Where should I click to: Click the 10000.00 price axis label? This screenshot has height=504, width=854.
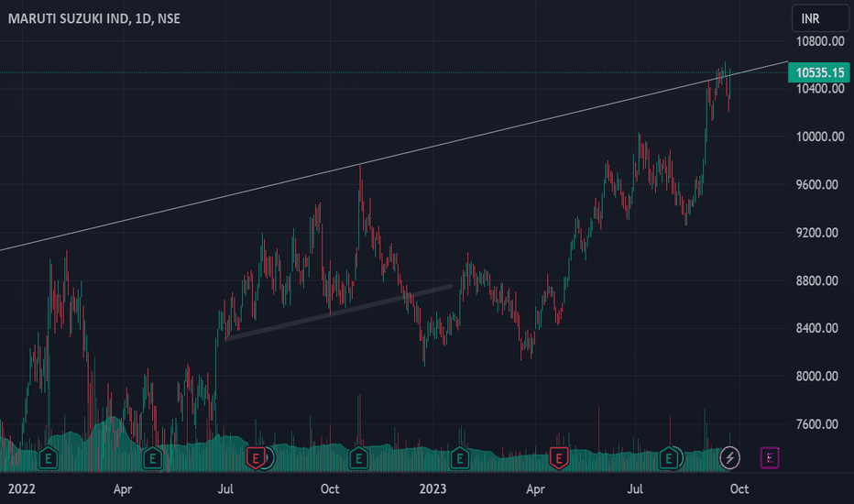point(820,137)
